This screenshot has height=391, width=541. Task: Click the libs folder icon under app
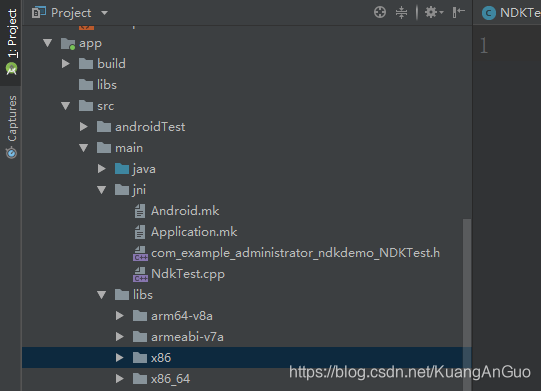point(86,85)
